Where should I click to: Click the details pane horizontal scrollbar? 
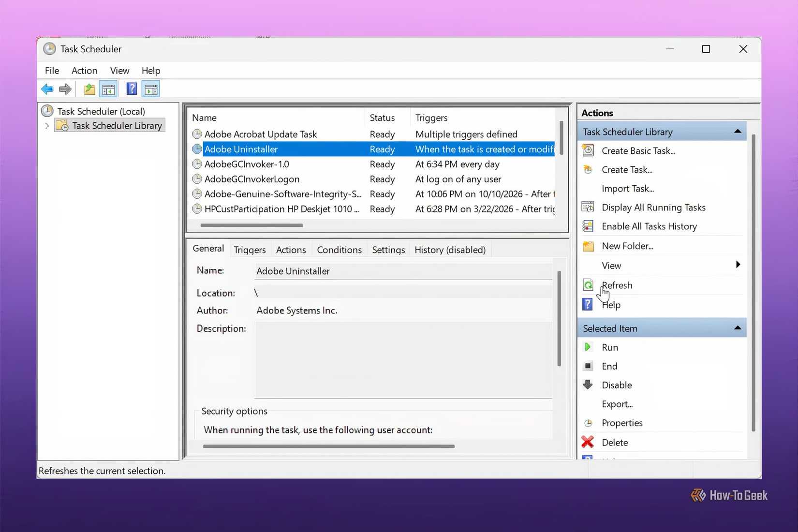coord(329,446)
